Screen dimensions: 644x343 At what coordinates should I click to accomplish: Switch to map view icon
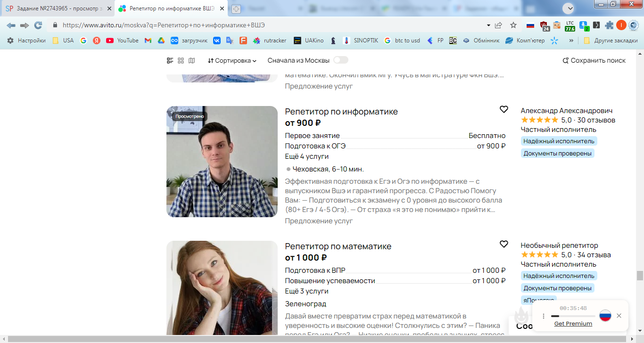point(191,60)
